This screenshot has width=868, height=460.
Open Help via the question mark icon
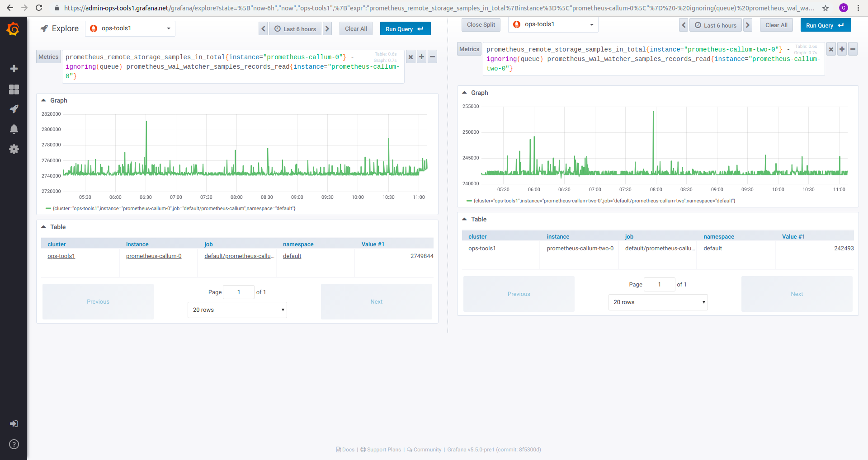tap(14, 444)
